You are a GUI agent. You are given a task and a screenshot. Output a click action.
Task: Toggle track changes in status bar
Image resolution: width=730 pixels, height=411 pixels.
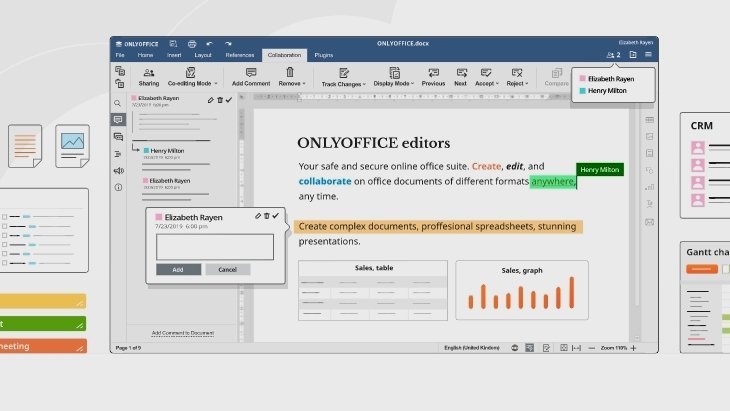(x=546, y=348)
